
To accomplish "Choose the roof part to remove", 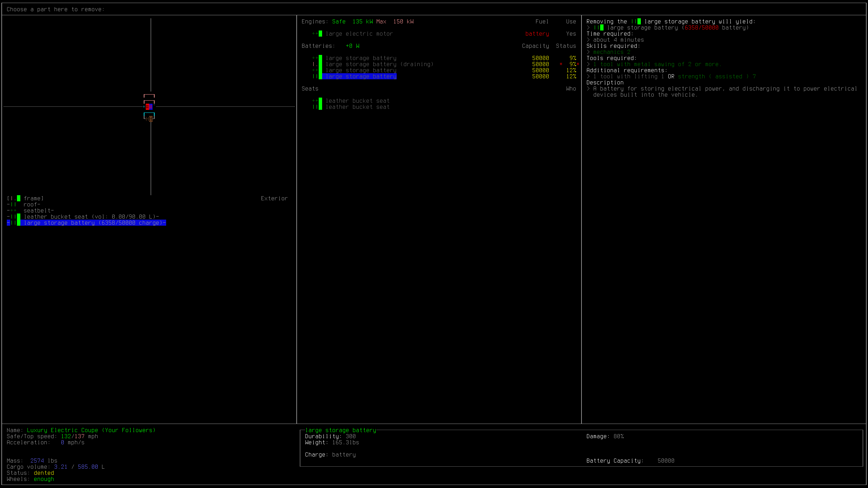I will coord(31,204).
